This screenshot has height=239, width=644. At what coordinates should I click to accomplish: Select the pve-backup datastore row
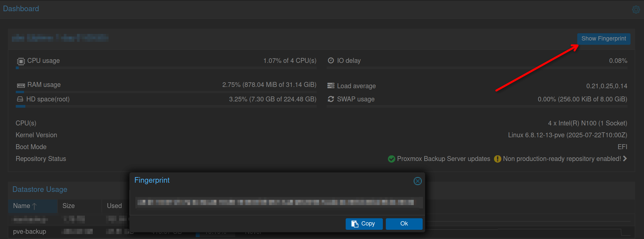click(x=30, y=232)
